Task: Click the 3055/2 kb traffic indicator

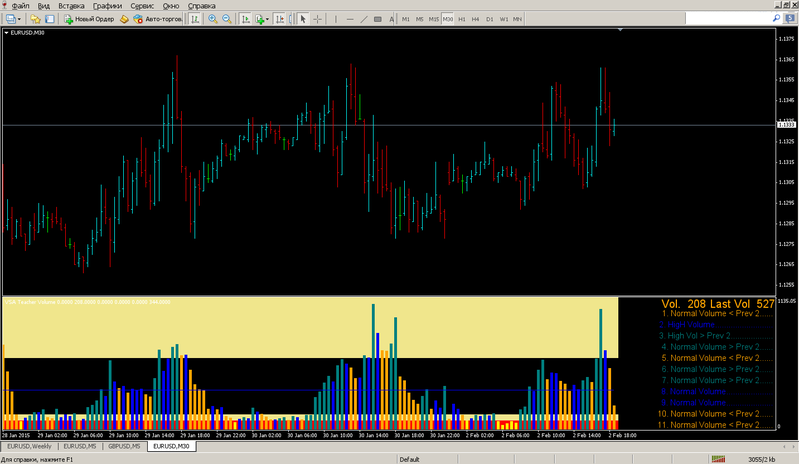Action: coord(761,459)
